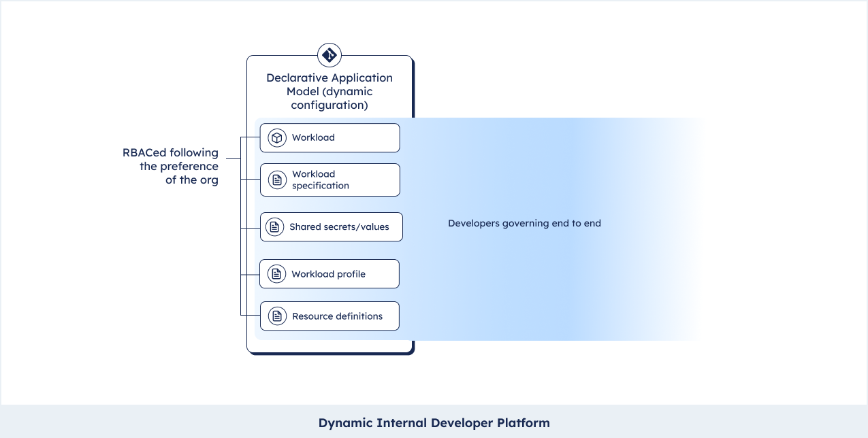Click the Declarative Application Model heading

coord(329,91)
